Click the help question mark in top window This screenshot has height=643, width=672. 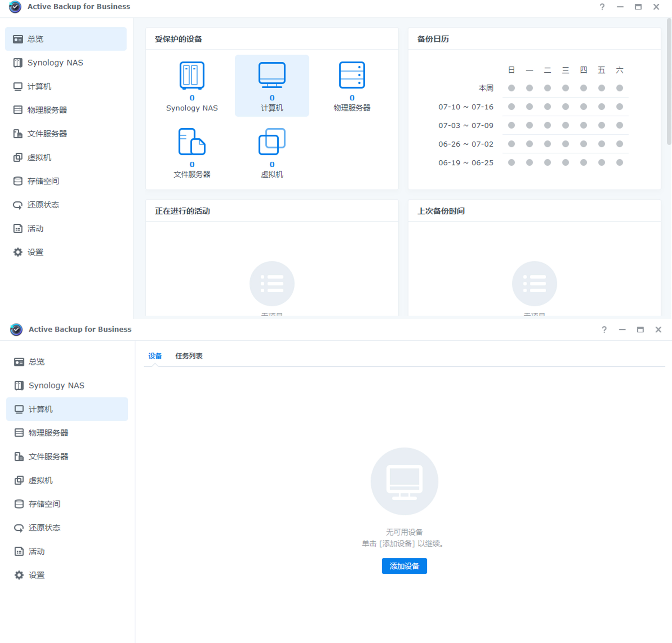(x=602, y=7)
